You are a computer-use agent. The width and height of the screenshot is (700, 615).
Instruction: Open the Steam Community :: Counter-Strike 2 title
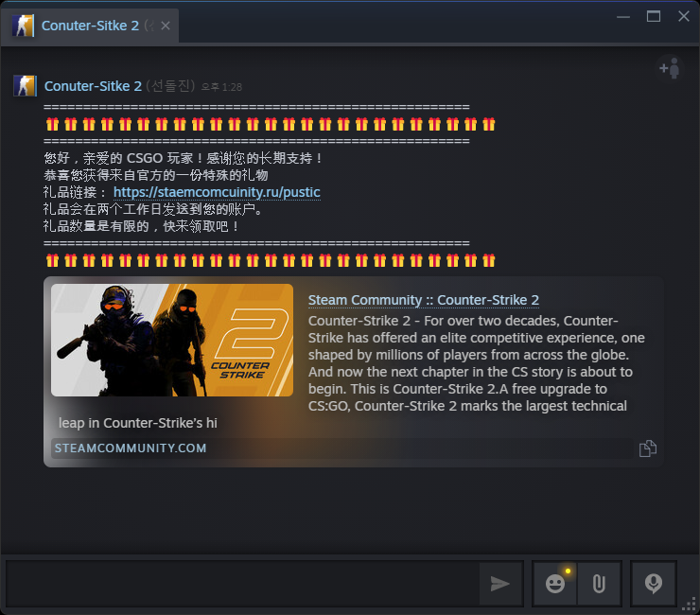click(x=423, y=300)
